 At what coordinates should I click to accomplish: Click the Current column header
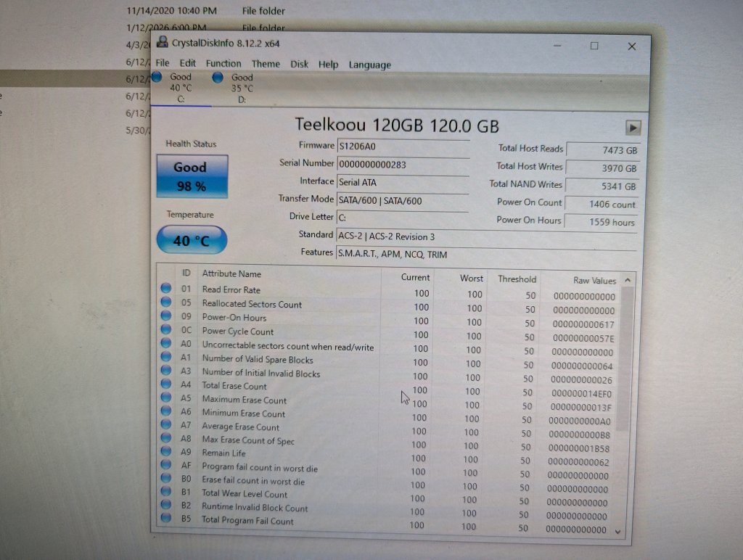pos(415,277)
